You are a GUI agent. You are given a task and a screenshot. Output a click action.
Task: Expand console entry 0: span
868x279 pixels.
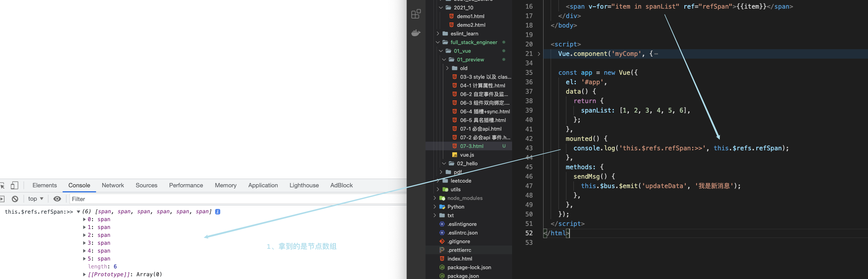tap(85, 220)
